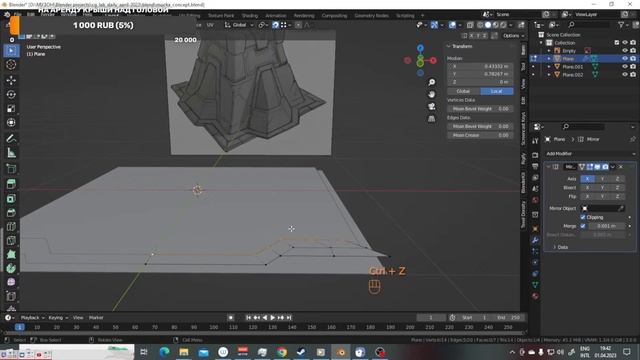
Task: Toggle the Clipping checkbox
Action: click(x=583, y=217)
